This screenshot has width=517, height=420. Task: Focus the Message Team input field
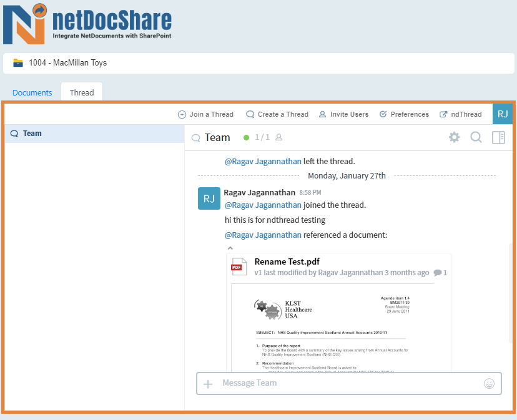click(x=349, y=383)
